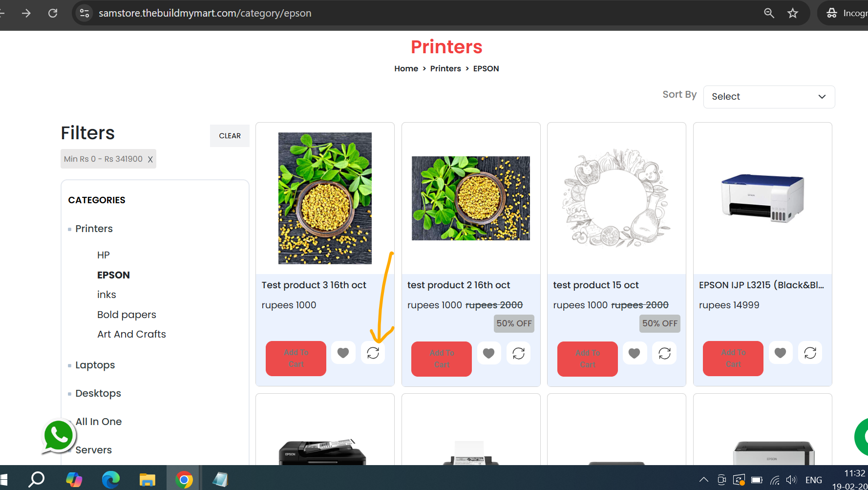Remove the Min Rs 0 - Rs 341900 filter

point(150,159)
